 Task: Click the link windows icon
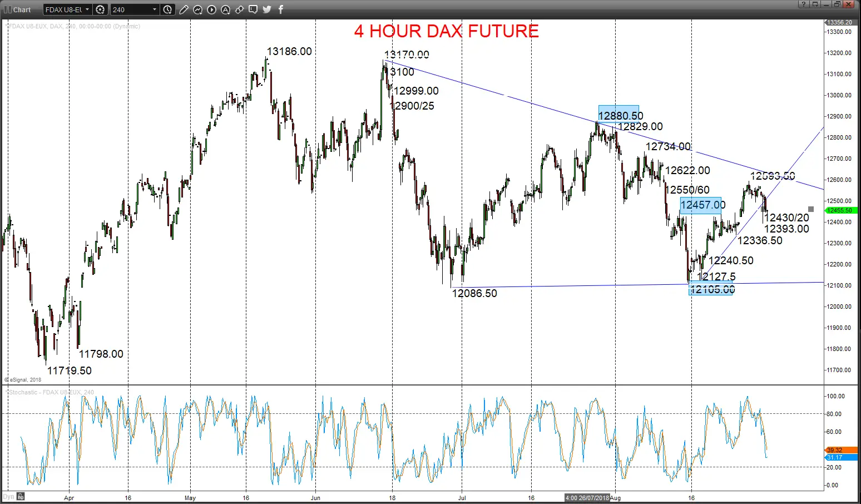click(239, 9)
